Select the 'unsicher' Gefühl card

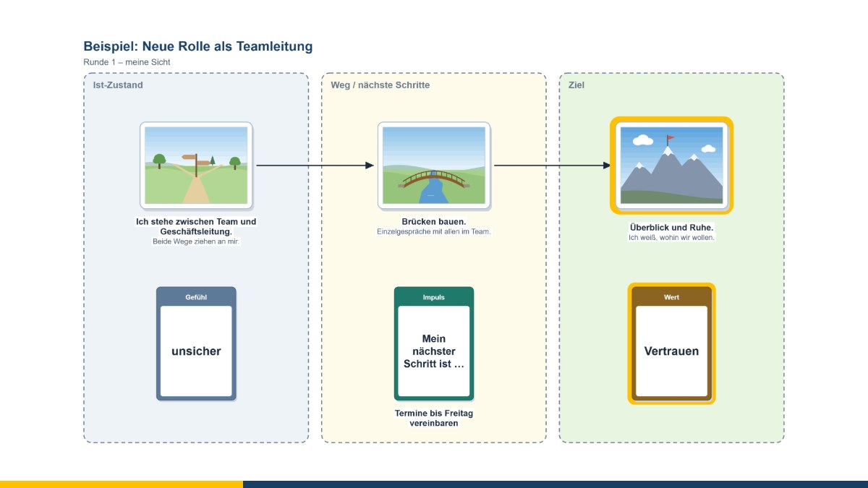pyautogui.click(x=196, y=343)
